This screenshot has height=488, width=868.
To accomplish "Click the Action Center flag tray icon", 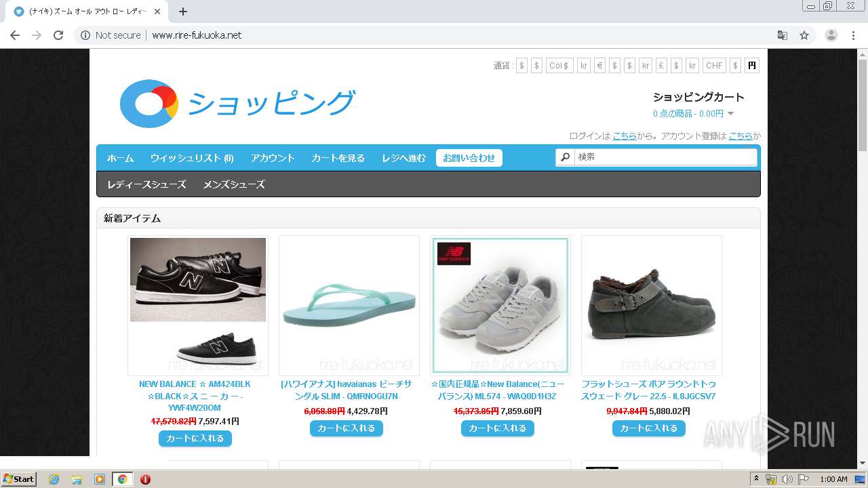I will (x=804, y=479).
